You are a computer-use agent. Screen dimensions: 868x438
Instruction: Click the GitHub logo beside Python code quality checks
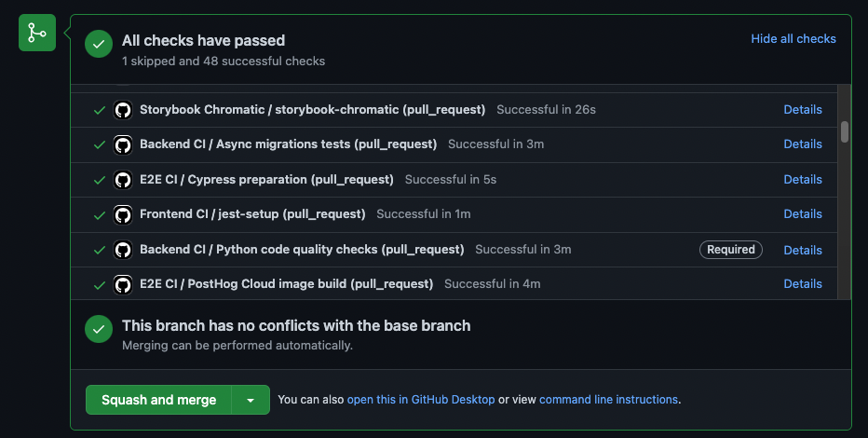pos(122,250)
